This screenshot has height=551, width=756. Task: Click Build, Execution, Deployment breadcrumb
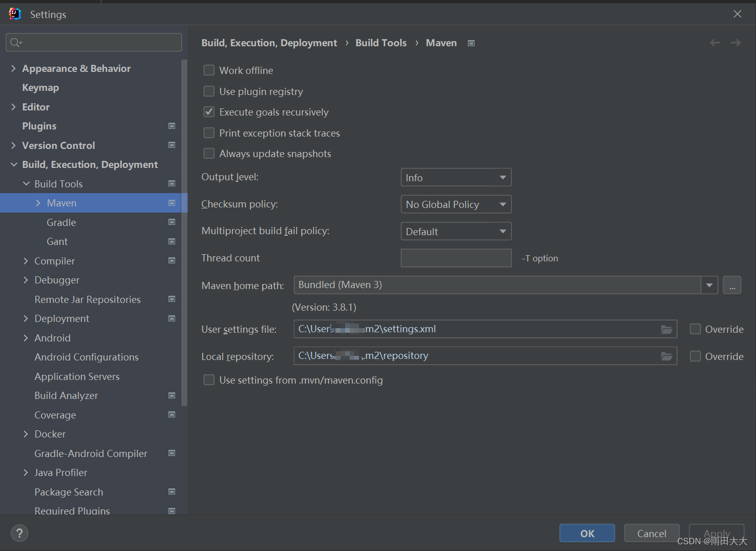point(269,43)
